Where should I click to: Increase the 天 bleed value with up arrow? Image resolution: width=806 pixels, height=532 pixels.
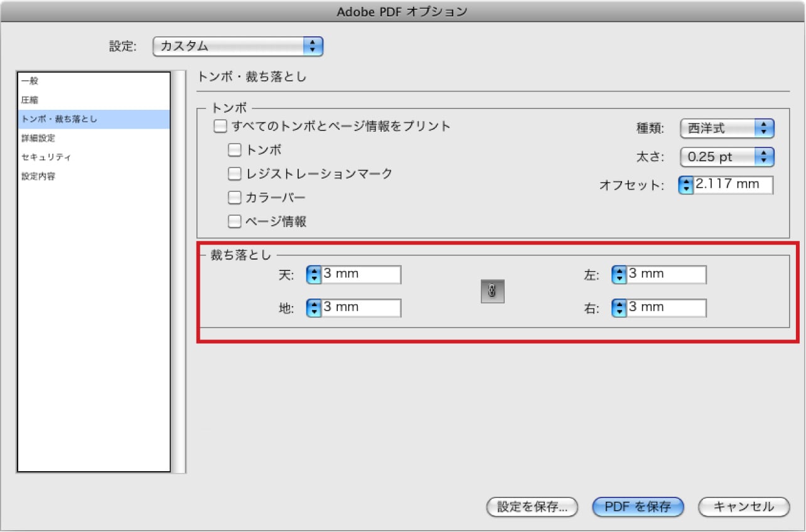pos(313,271)
